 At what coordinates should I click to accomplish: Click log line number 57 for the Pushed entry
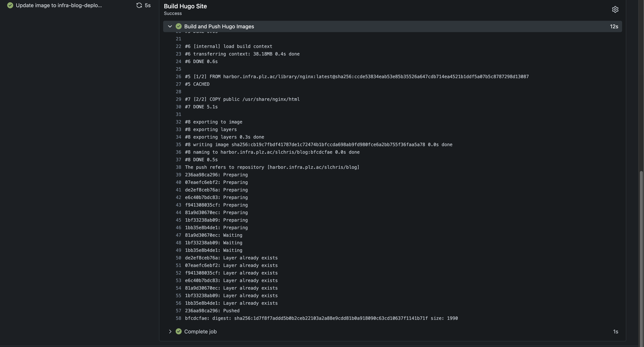point(178,311)
